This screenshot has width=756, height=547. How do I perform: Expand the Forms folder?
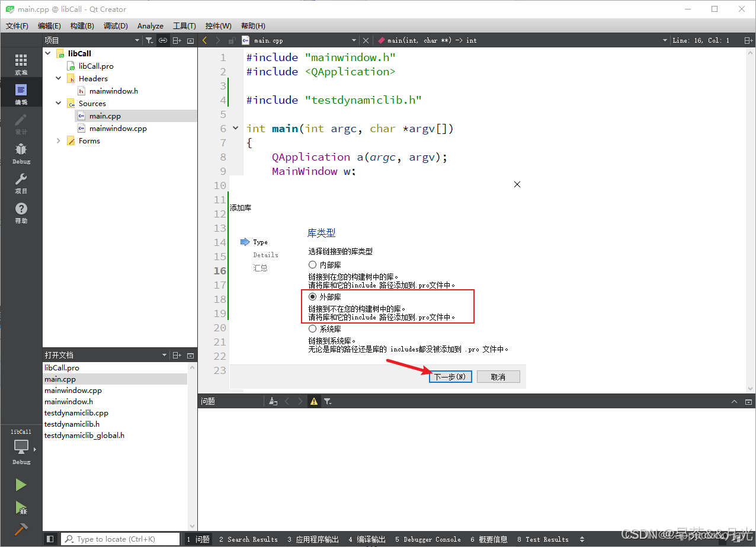[58, 140]
